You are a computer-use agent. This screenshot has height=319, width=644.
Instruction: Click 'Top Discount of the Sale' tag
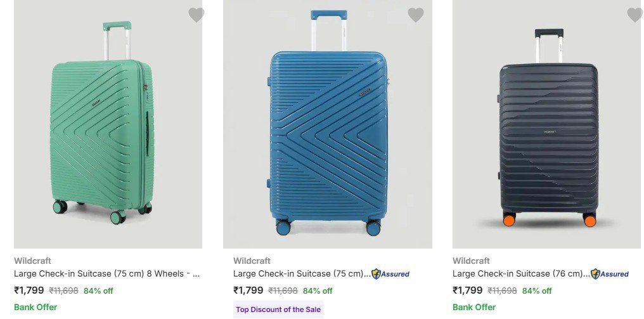coord(278,309)
